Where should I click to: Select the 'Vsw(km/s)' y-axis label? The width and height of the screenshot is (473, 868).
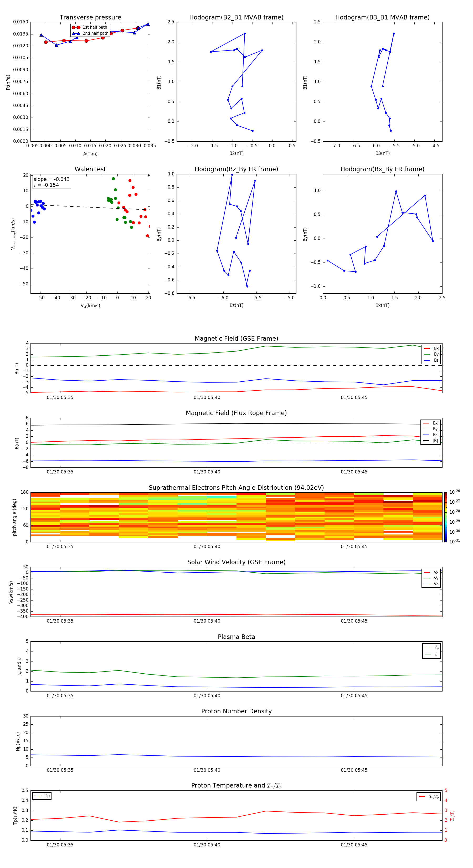click(11, 592)
